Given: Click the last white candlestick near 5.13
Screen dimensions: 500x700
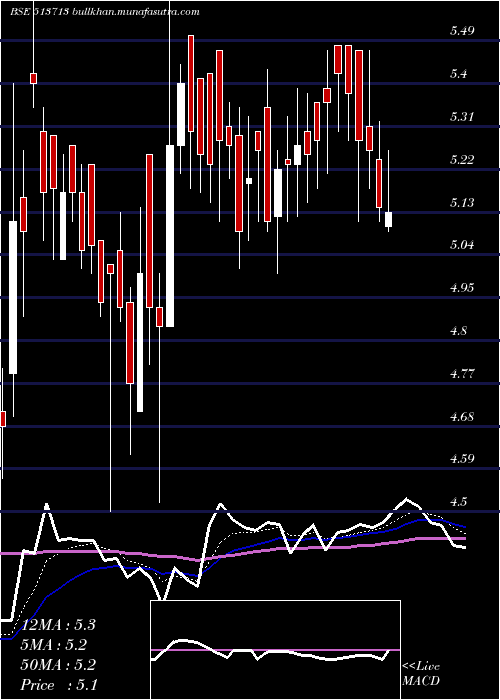Looking at the screenshot, I should [x=388, y=220].
